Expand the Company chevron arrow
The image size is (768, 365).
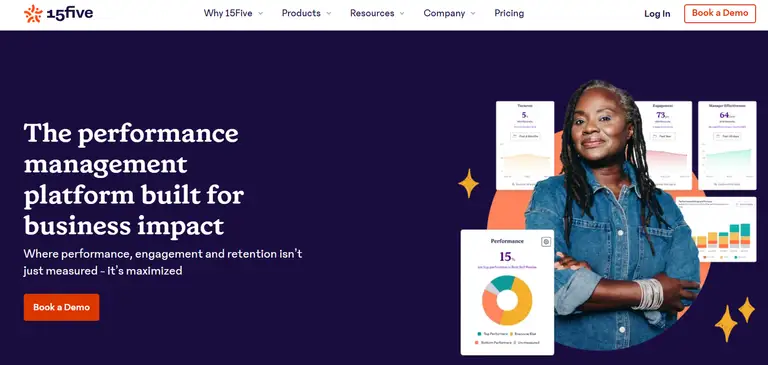click(473, 14)
